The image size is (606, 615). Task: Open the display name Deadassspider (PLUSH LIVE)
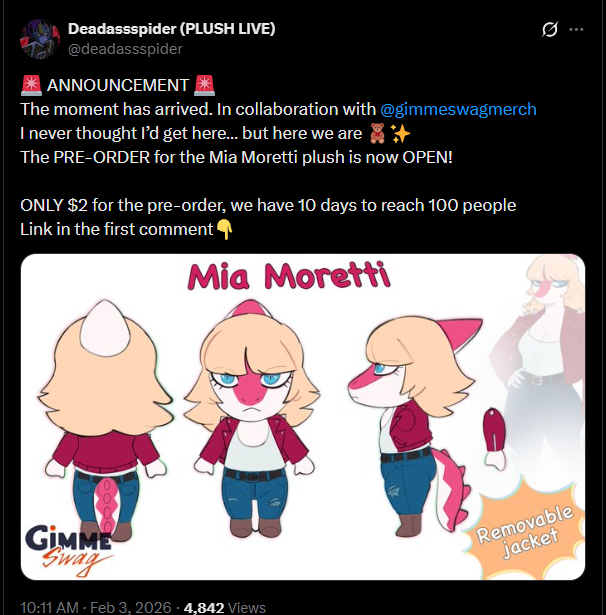[171, 29]
